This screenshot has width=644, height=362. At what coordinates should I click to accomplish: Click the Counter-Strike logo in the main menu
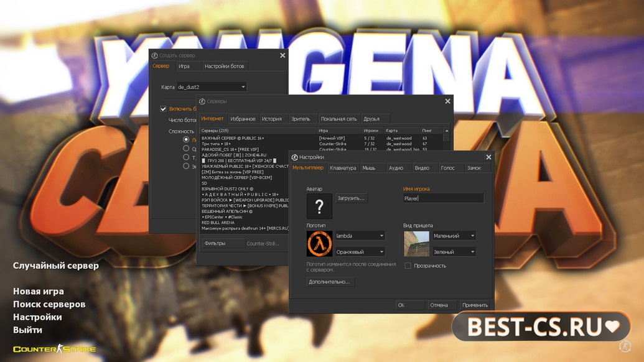coord(54,349)
